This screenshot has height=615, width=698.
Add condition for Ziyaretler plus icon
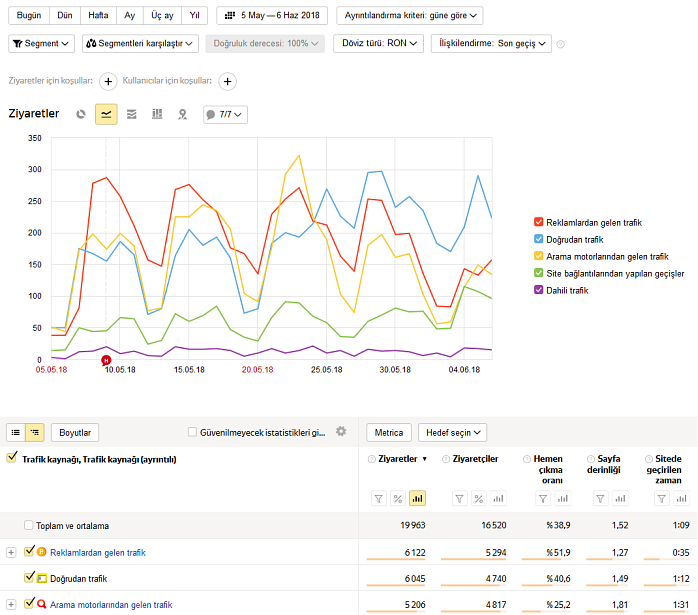(108, 81)
